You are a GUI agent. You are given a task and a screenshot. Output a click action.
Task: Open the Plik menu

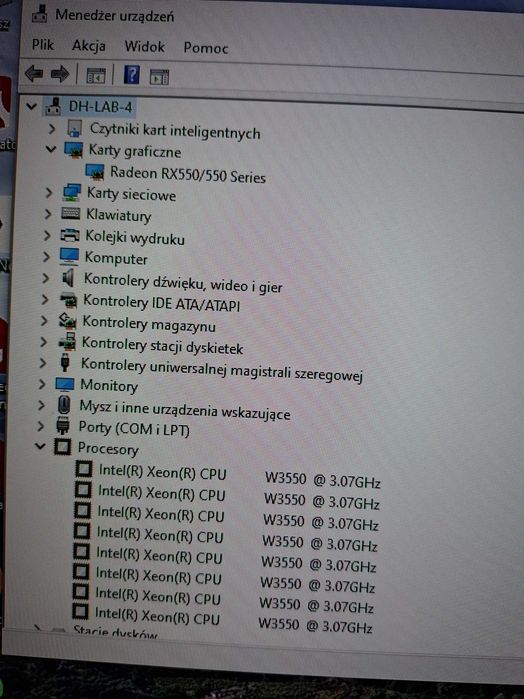[42, 45]
